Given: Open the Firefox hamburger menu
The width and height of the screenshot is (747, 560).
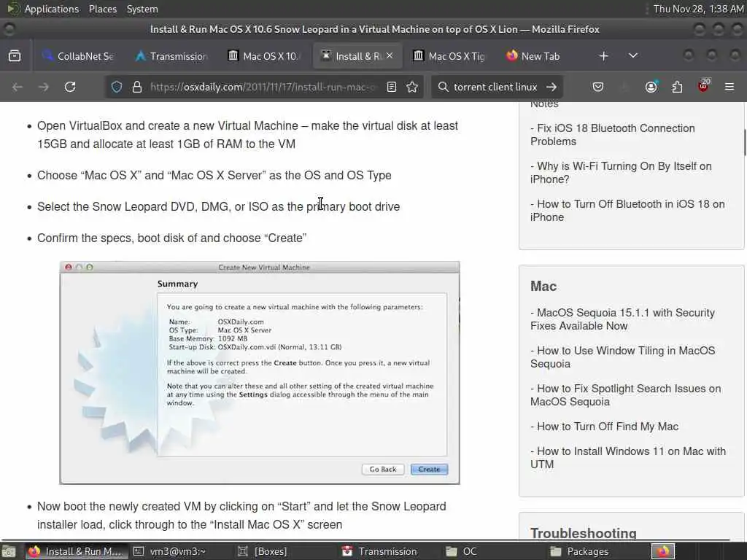Looking at the screenshot, I should click(x=729, y=87).
